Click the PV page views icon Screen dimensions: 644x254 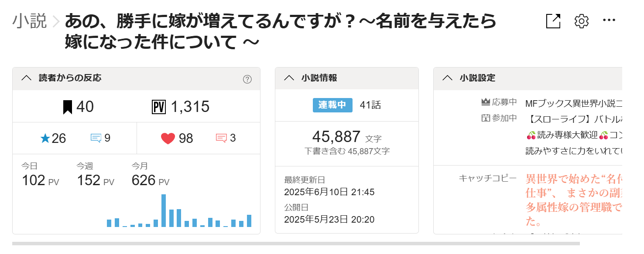pos(159,107)
